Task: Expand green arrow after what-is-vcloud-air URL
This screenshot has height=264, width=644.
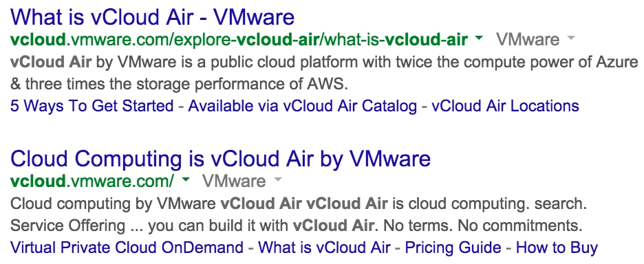Action: [x=478, y=38]
